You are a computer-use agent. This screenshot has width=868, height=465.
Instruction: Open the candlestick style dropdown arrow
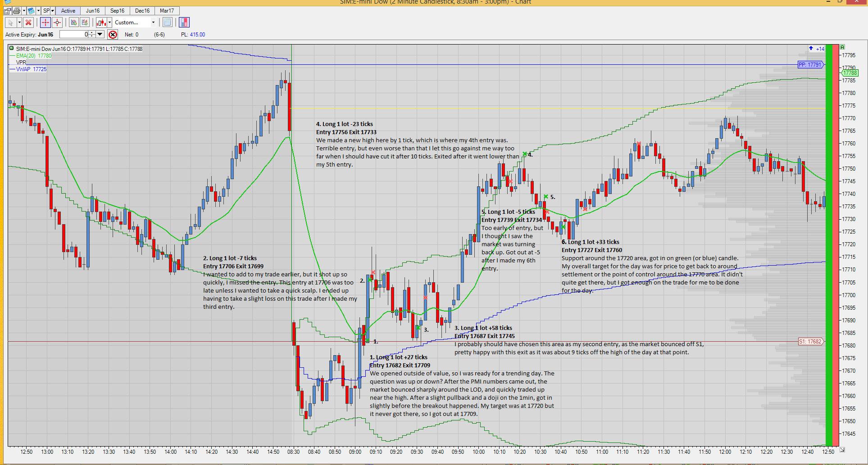[109, 23]
